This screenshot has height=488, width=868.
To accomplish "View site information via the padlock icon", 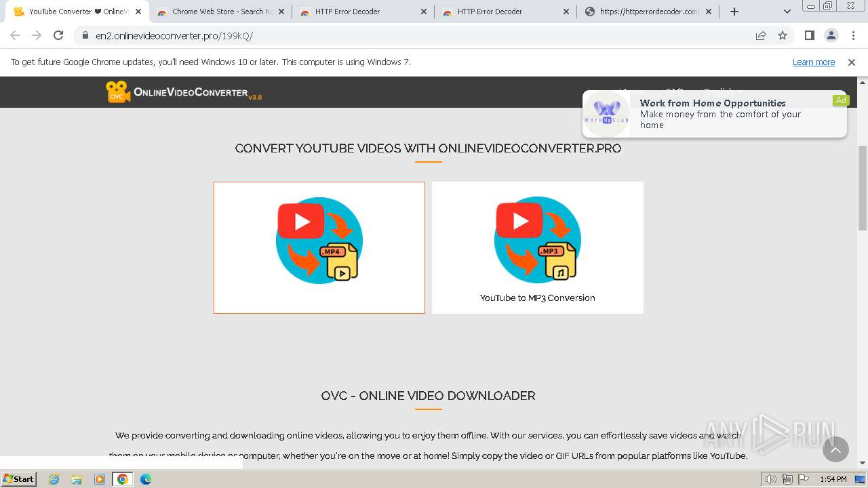I will point(85,35).
